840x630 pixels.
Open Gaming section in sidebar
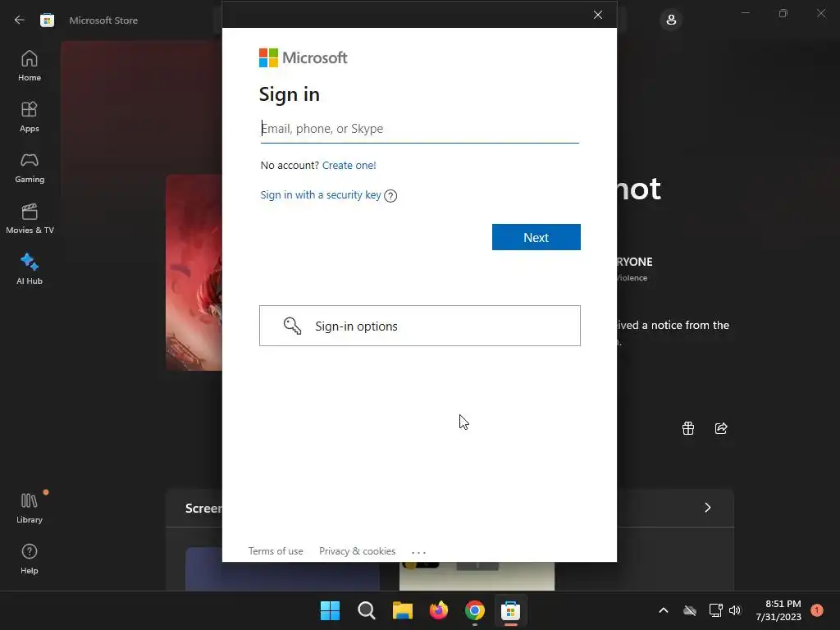coord(30,167)
